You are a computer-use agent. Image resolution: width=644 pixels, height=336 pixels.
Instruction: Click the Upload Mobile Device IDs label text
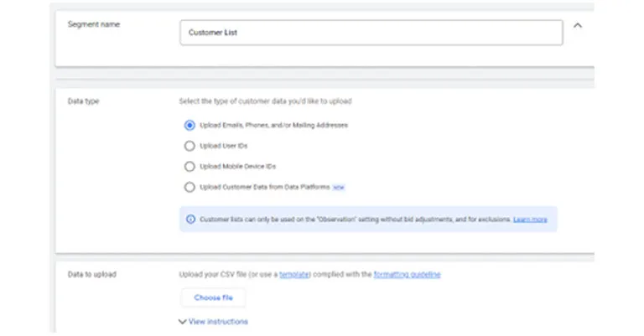click(238, 166)
